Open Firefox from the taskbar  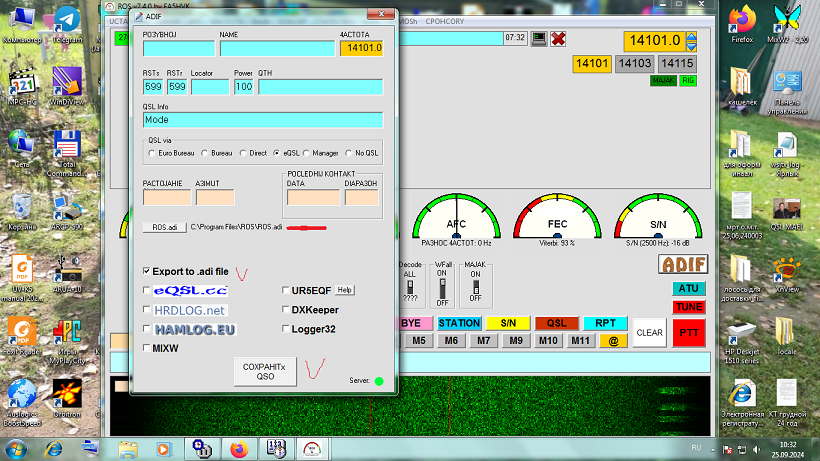238,449
